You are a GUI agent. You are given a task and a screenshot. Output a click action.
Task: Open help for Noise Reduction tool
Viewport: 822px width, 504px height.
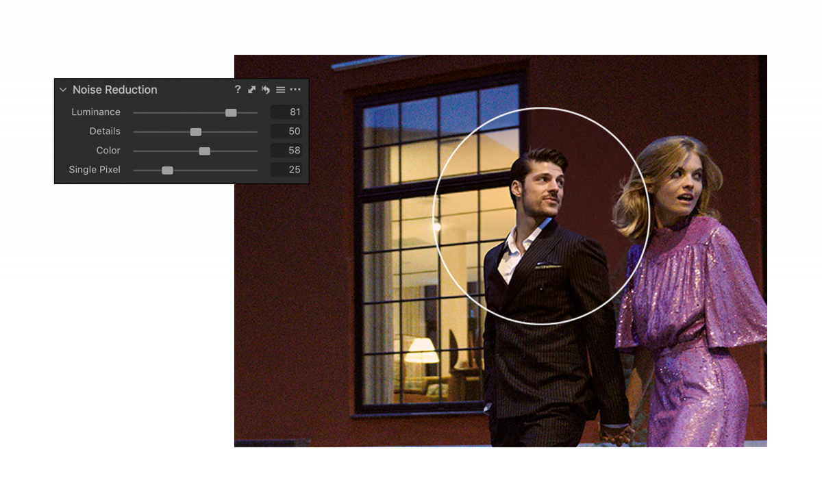point(238,90)
